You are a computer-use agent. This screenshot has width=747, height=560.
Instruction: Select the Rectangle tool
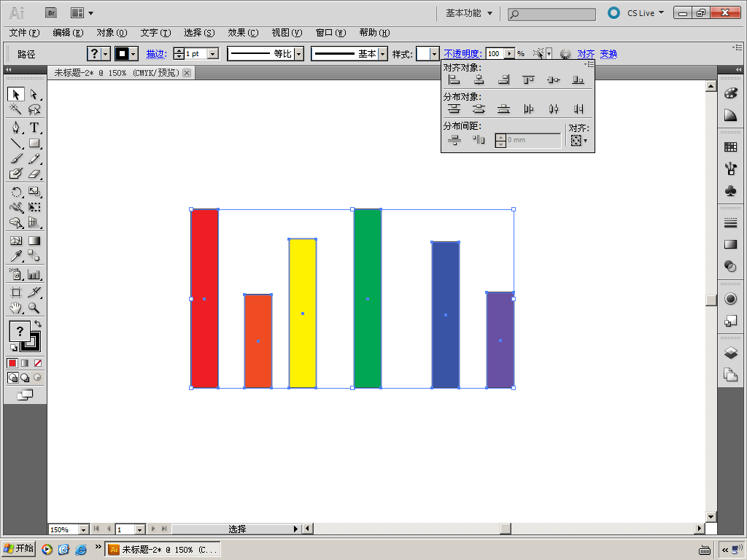pos(34,143)
